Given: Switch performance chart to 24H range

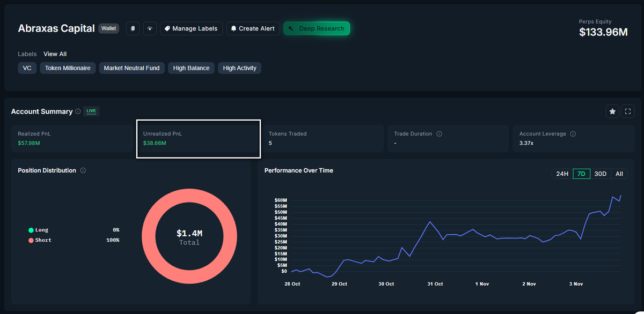Looking at the screenshot, I should [562, 174].
